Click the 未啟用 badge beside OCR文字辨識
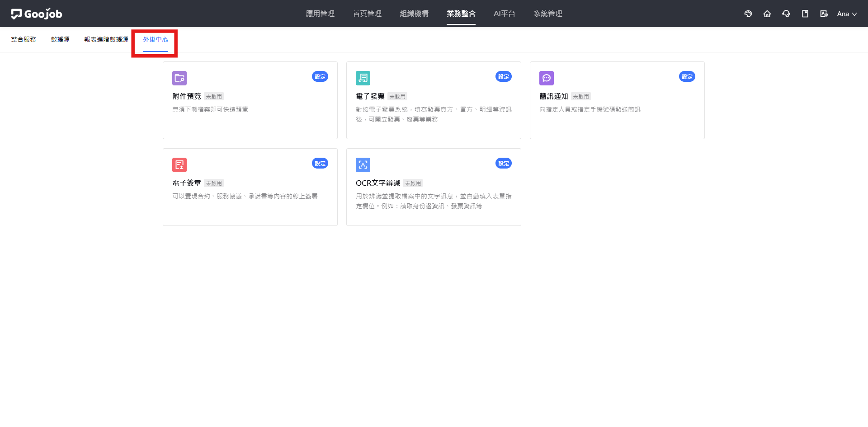 (x=413, y=183)
